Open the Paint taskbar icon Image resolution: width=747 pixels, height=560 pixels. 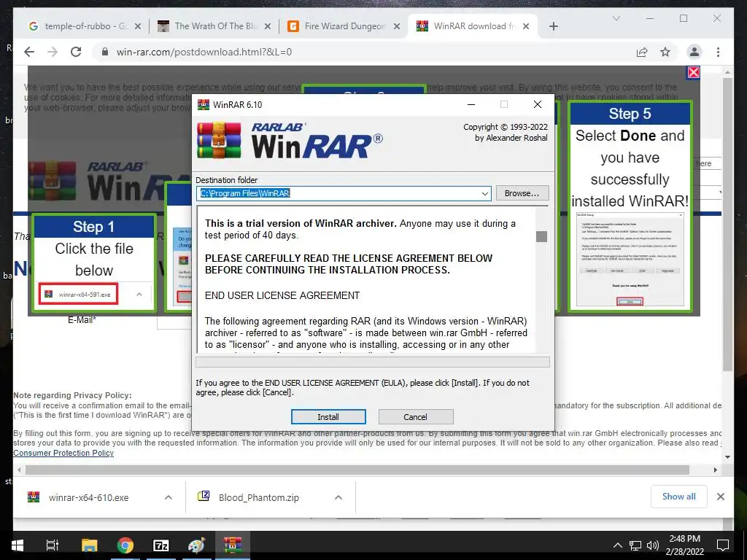tap(197, 545)
